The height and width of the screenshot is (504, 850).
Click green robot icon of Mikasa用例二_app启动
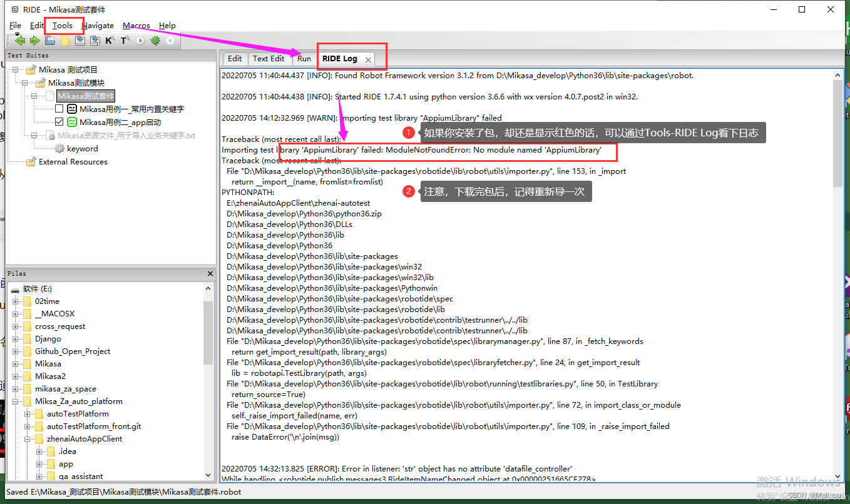click(x=72, y=122)
